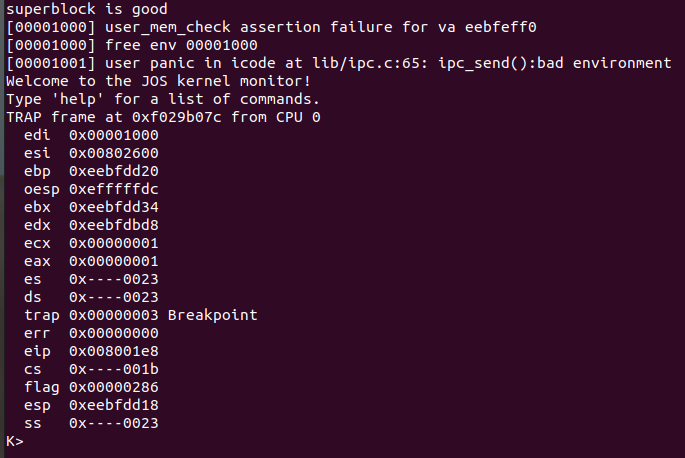Click the word 'Breakpoint' in the trap line

[x=213, y=315]
